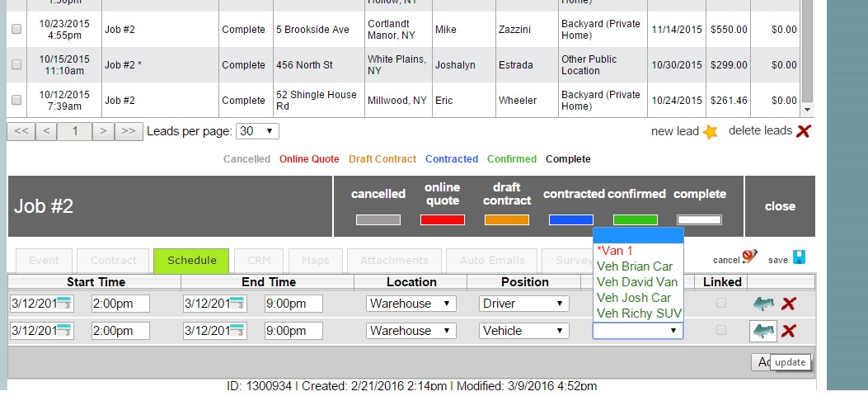Image resolution: width=868 pixels, height=396 pixels.
Task: Open calendar picker for first row start date
Action: (x=64, y=304)
